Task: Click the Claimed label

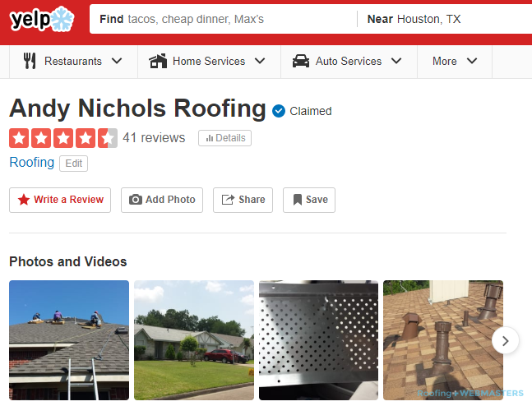Action: pyautogui.click(x=311, y=111)
